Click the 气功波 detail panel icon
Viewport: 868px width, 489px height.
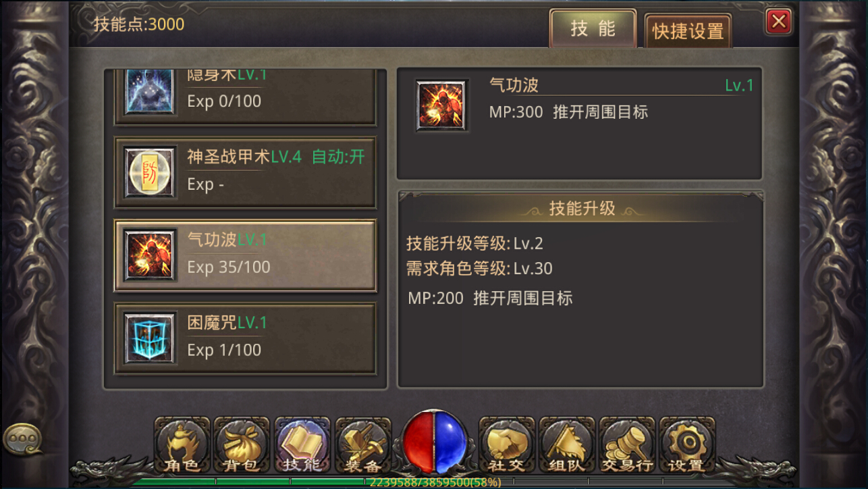point(441,105)
